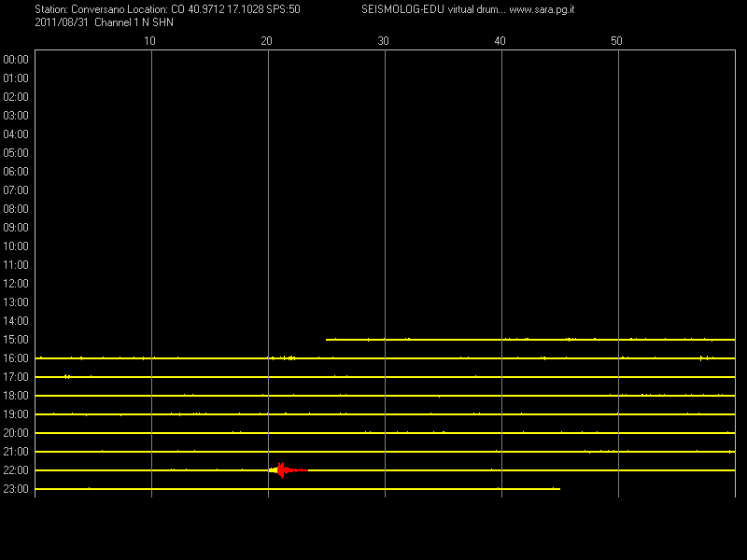Click the 18:00 hour label

click(x=16, y=396)
